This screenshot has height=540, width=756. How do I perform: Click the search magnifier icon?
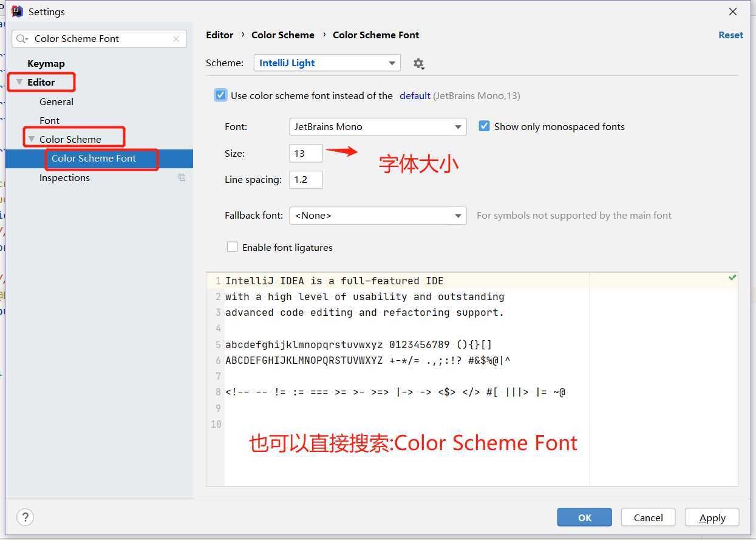pos(22,39)
